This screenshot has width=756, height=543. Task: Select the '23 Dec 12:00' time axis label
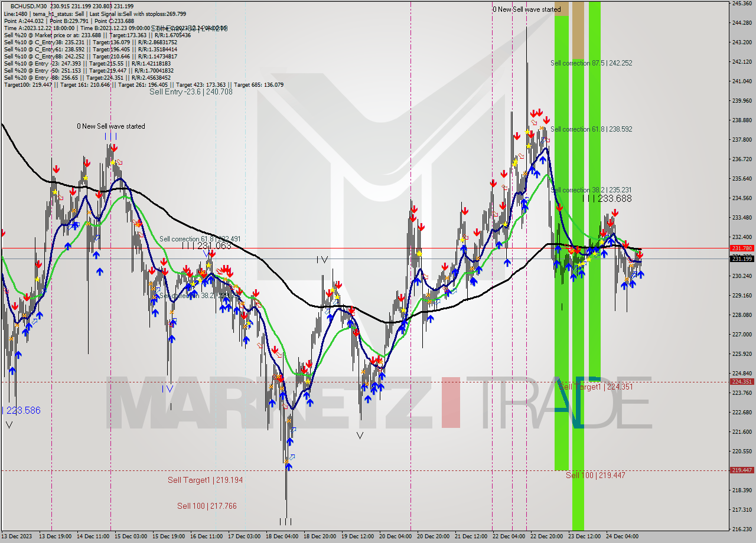pos(585,537)
